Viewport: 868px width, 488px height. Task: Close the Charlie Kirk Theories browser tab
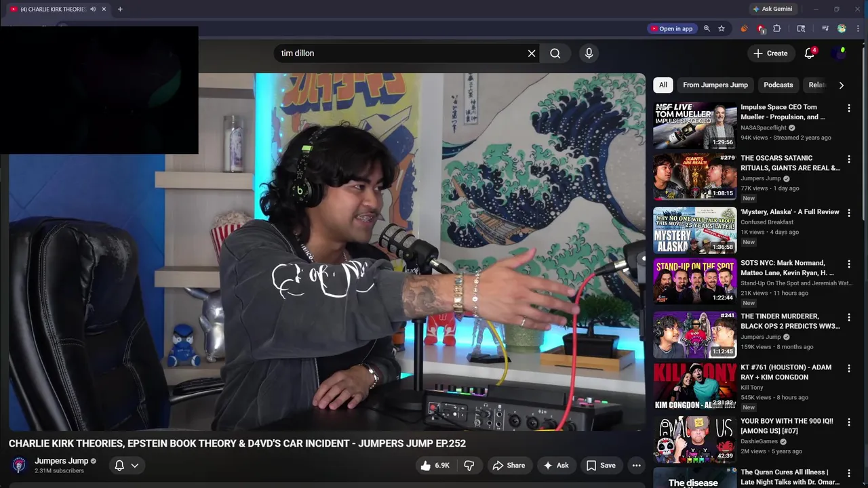pos(104,9)
